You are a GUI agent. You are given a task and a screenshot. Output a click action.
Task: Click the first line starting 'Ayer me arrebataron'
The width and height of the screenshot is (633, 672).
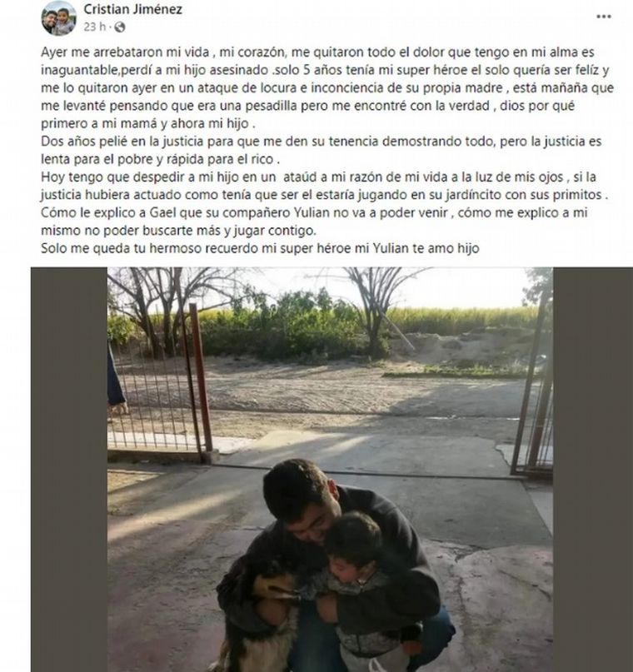coord(317,52)
